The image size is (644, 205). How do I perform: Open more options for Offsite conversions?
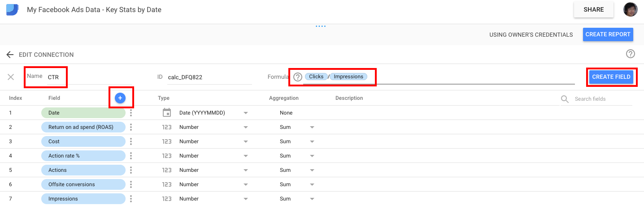point(131,184)
